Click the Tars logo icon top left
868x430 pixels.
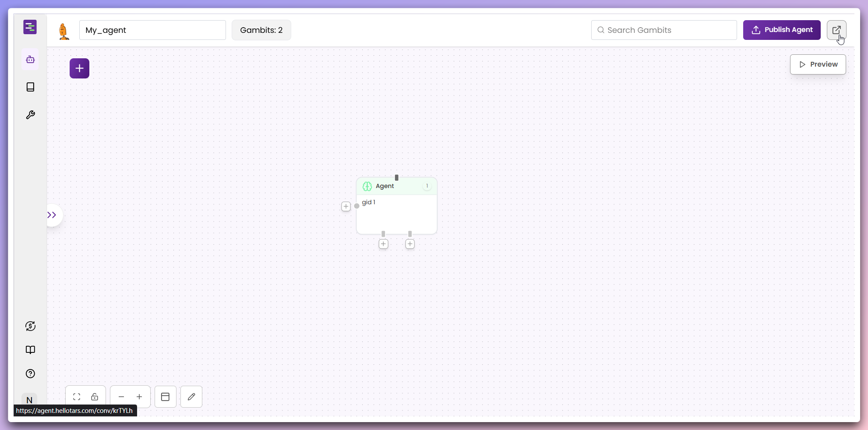(x=29, y=27)
